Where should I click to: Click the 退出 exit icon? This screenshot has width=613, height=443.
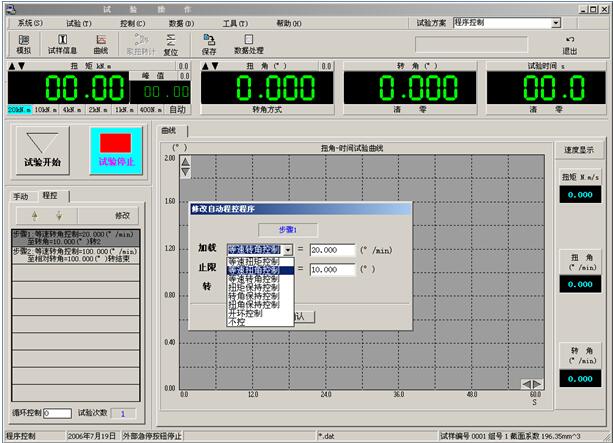pyautogui.click(x=570, y=43)
